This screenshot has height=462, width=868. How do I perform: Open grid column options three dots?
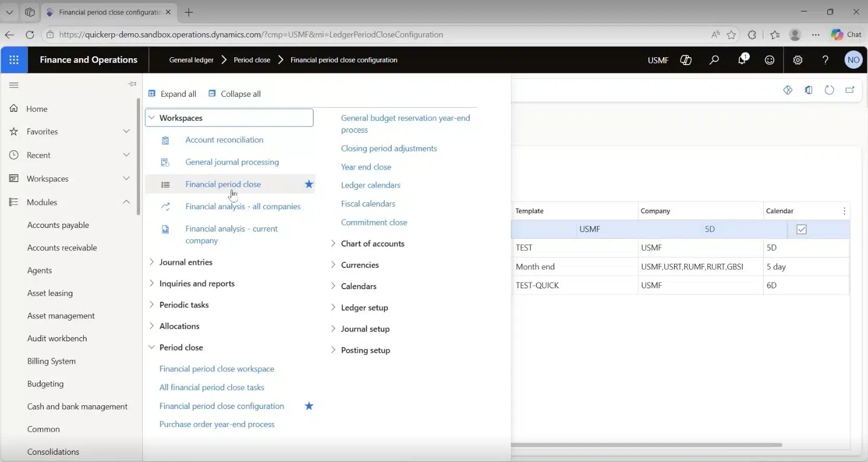click(x=844, y=211)
